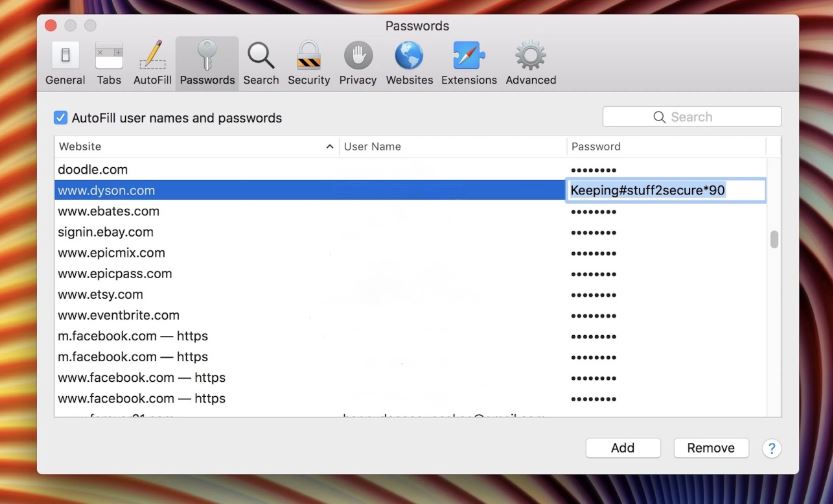
Task: Sort by the User Name column header
Action: click(452, 147)
